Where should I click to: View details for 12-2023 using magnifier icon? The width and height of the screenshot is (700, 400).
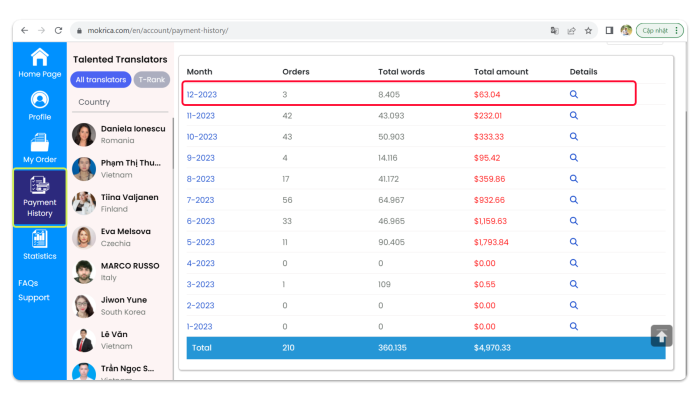(574, 94)
